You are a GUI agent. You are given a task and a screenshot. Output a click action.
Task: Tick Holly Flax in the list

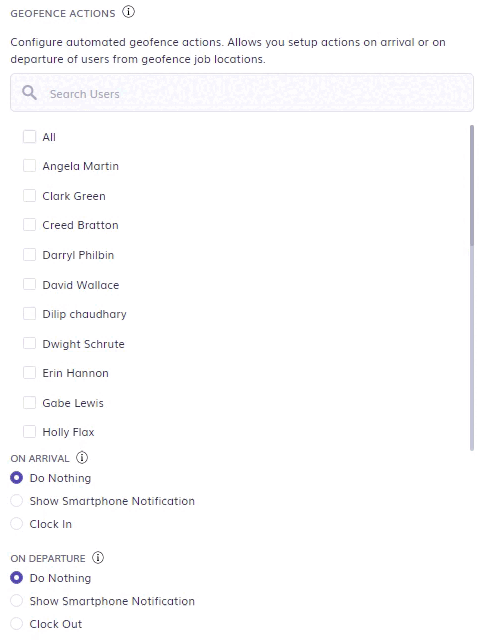pos(29,432)
